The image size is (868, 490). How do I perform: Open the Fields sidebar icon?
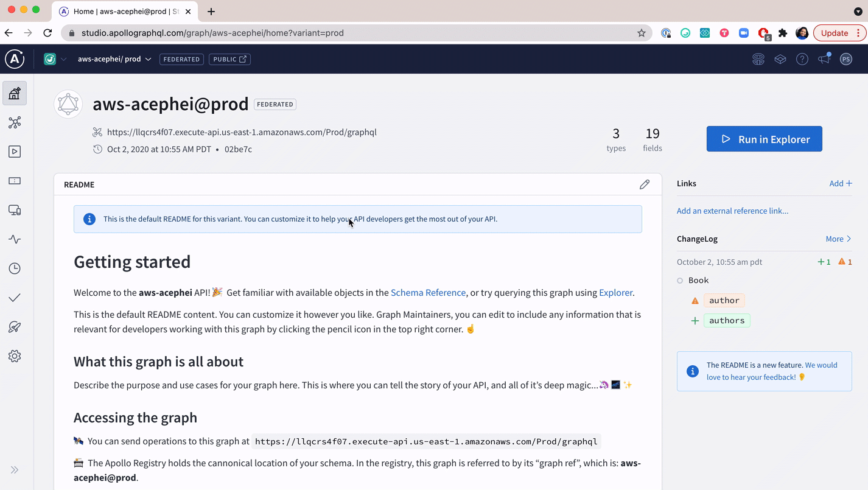15,181
